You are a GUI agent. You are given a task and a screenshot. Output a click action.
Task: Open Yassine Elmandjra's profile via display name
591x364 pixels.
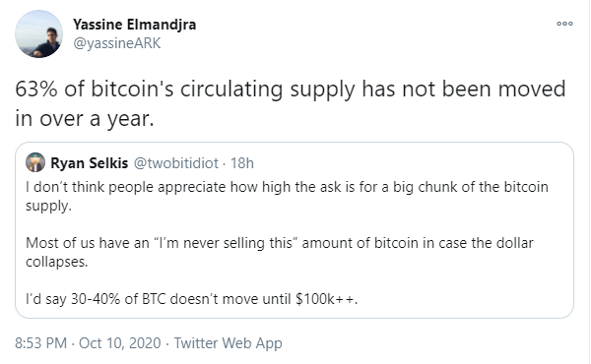(x=135, y=25)
